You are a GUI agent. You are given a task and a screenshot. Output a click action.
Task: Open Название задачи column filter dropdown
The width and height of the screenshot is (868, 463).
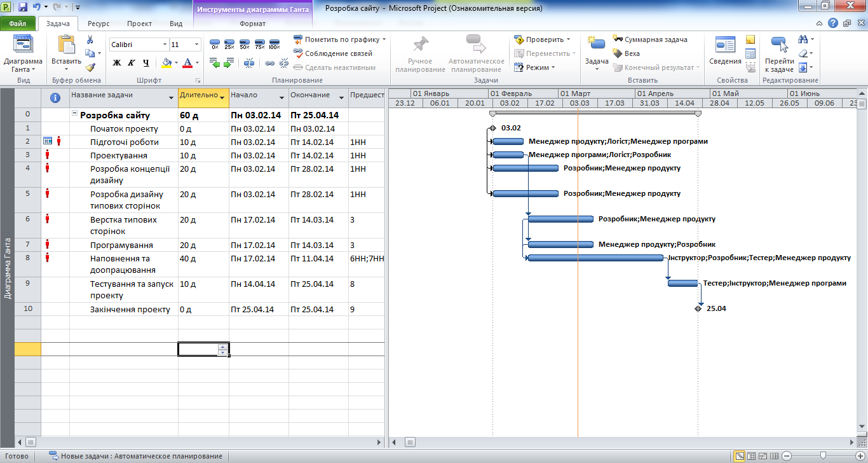click(171, 97)
